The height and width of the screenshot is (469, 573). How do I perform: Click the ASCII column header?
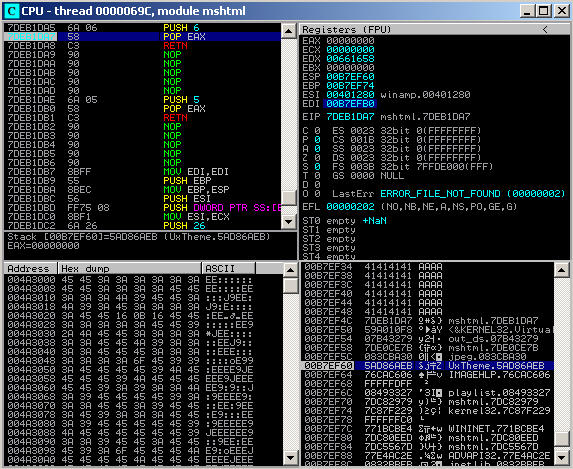[x=228, y=269]
